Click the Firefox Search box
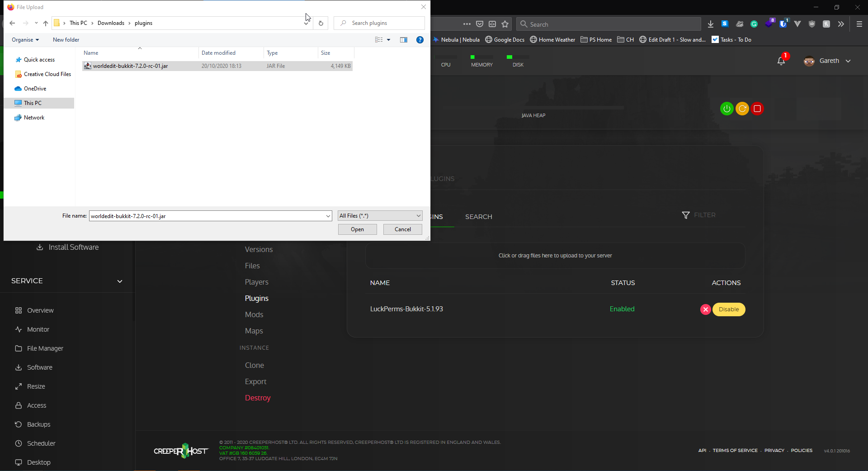868x471 pixels. tap(609, 24)
